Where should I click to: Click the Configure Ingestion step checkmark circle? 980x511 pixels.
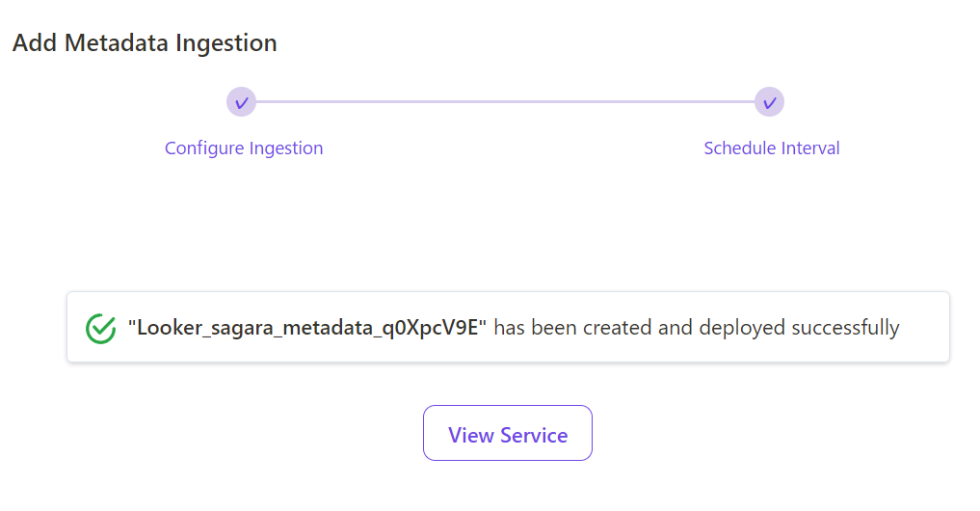tap(241, 102)
